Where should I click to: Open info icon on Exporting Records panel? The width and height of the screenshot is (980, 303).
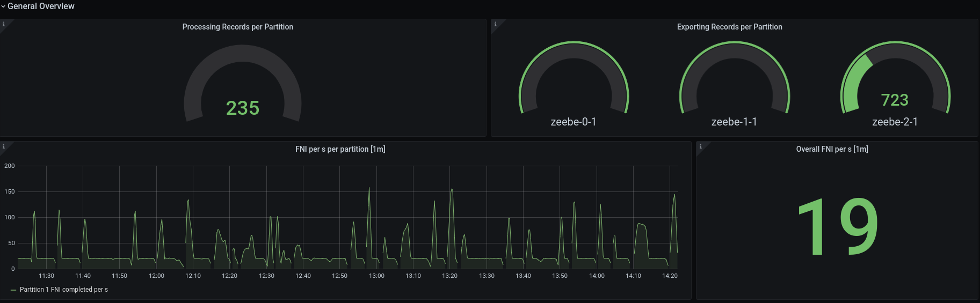click(495, 24)
